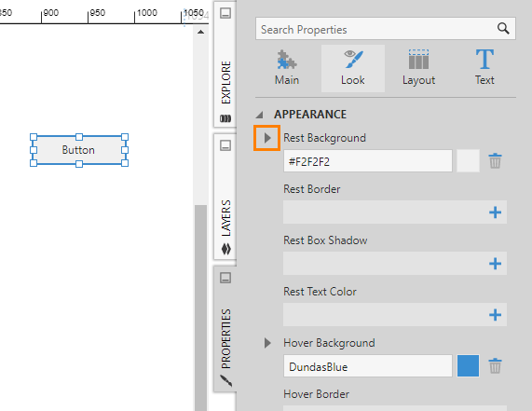Click the search magnifier icon in Search Properties
Screen dimensions: 532x411
pyautogui.click(x=503, y=29)
